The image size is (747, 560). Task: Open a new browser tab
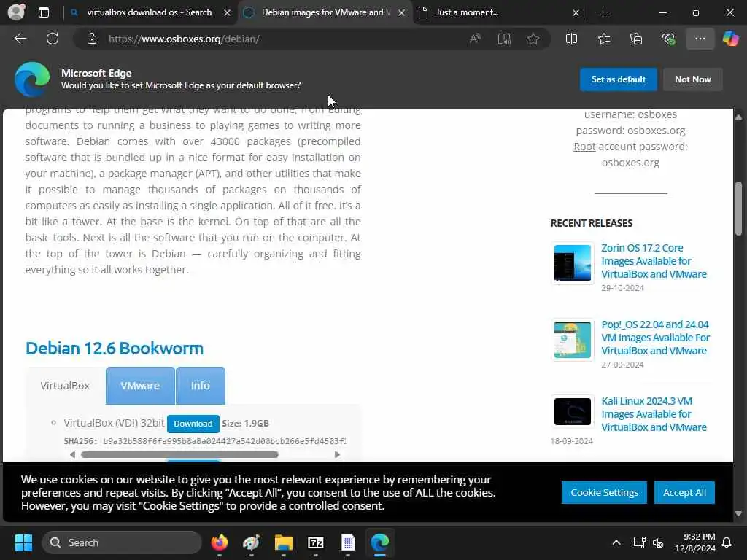pos(603,12)
